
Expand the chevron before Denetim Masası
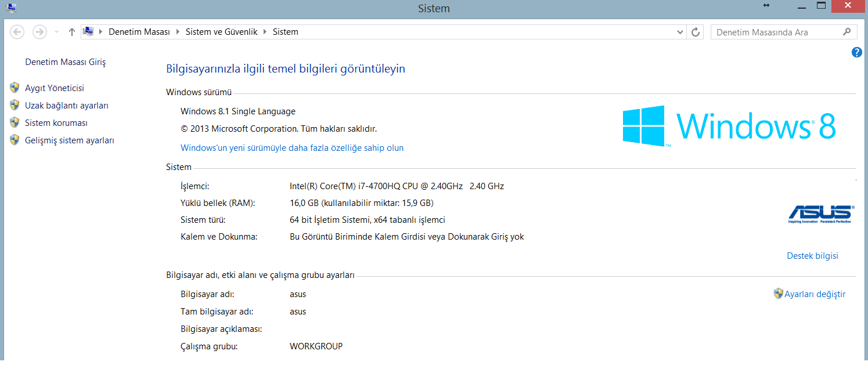tap(101, 32)
